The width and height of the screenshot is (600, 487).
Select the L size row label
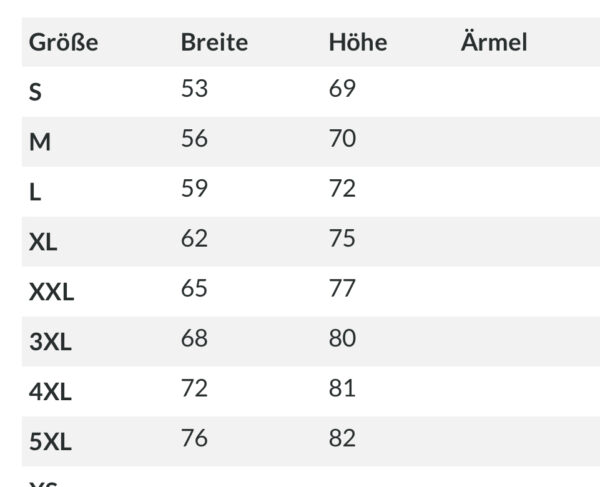(35, 192)
